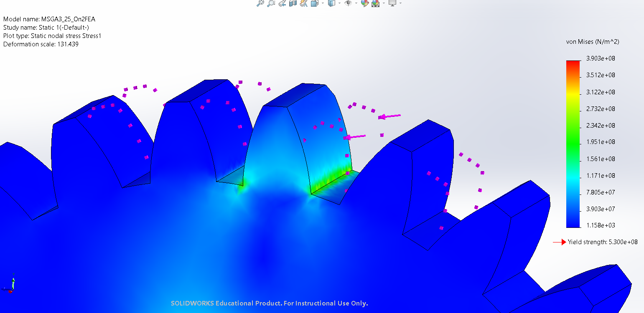The height and width of the screenshot is (313, 644).
Task: Click the von Mises color legend bar
Action: pos(573,144)
